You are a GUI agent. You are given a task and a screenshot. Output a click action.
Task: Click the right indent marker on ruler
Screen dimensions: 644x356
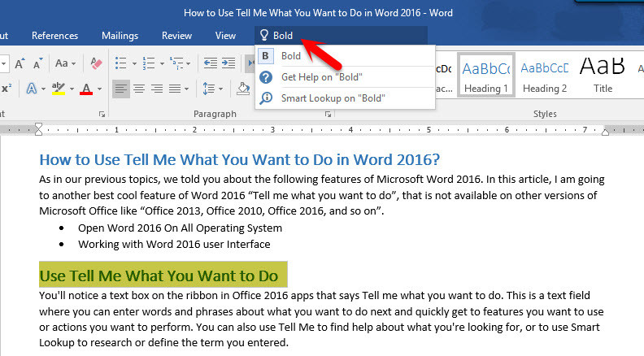point(605,132)
